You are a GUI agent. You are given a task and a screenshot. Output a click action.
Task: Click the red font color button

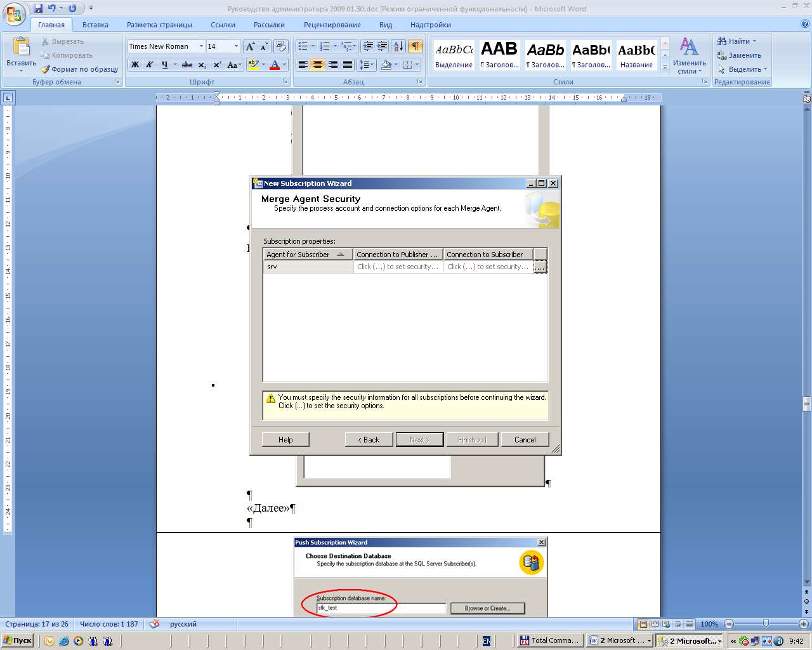click(275, 65)
